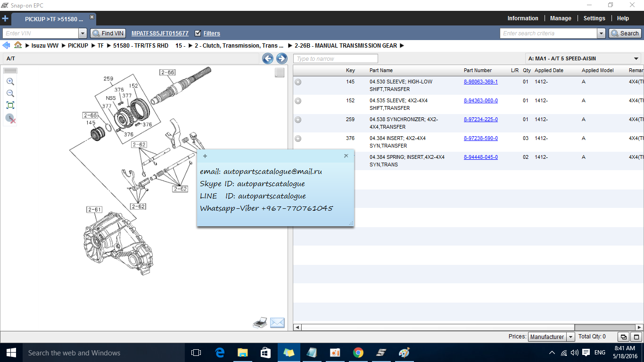This screenshot has height=362, width=644.
Task: Click the Search button
Action: 625,33
